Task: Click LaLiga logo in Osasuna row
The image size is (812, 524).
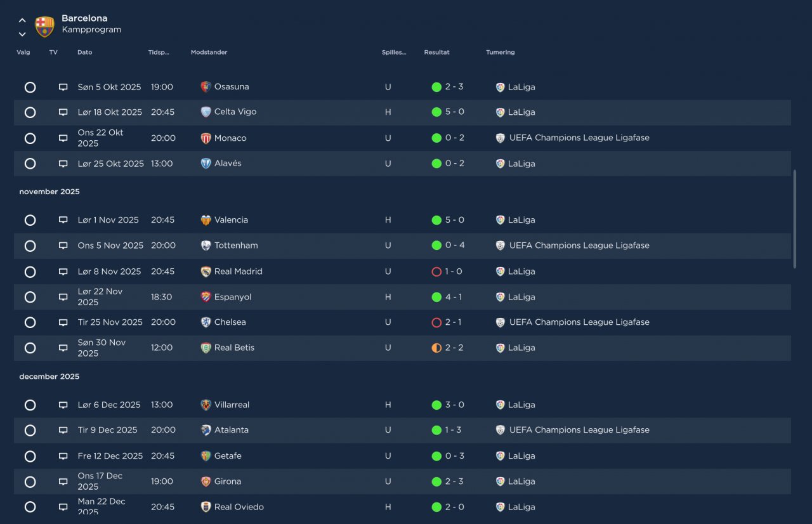Action: point(500,87)
